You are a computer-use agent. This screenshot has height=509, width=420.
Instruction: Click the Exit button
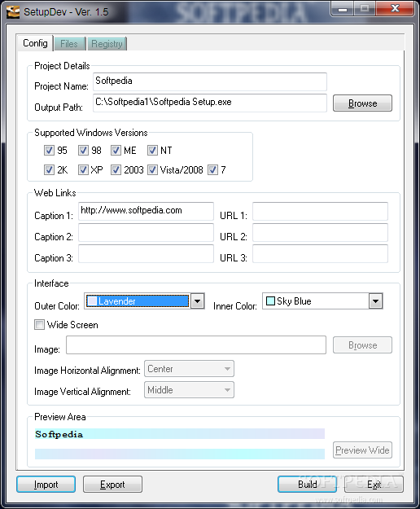coord(374,485)
